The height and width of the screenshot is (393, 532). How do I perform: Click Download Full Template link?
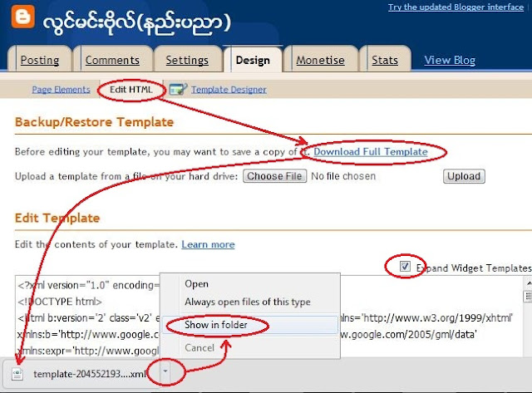pyautogui.click(x=371, y=151)
